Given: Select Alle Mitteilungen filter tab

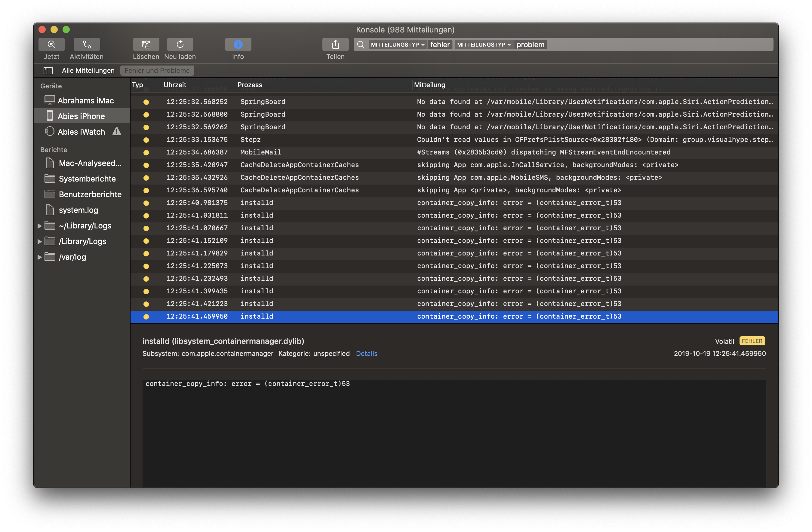Looking at the screenshot, I should pyautogui.click(x=88, y=71).
